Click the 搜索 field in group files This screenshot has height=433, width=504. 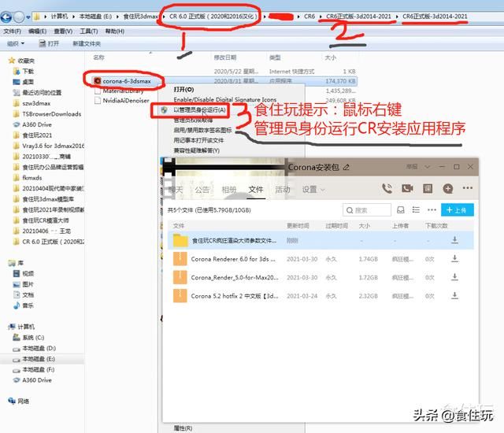pyautogui.click(x=367, y=210)
